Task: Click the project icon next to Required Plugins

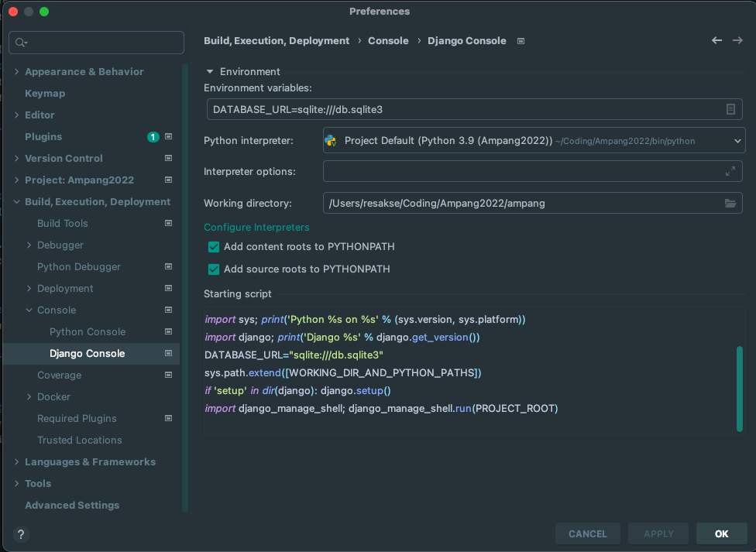Action: point(168,419)
